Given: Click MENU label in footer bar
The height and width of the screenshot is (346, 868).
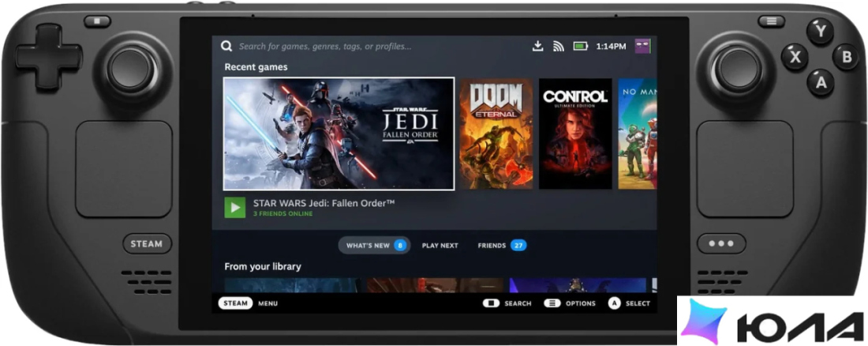Looking at the screenshot, I should click(x=268, y=303).
